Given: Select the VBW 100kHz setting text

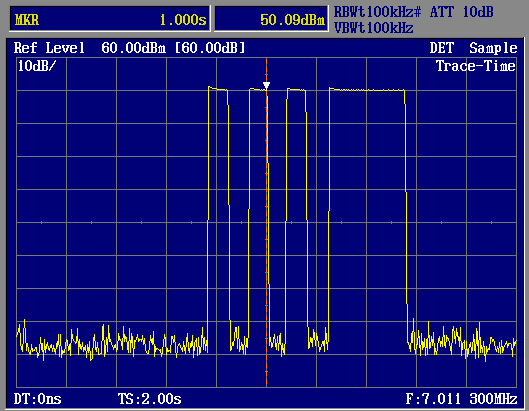Looking at the screenshot, I should [x=373, y=28].
